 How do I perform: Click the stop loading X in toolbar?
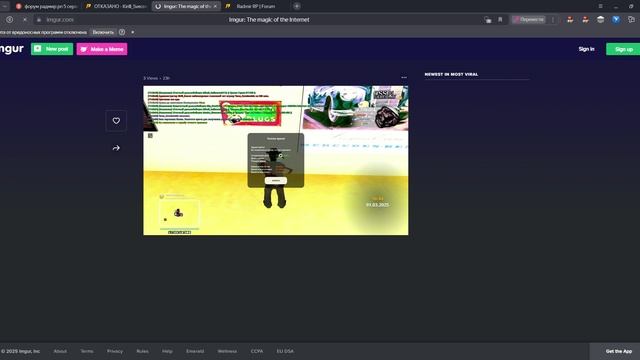24,20
